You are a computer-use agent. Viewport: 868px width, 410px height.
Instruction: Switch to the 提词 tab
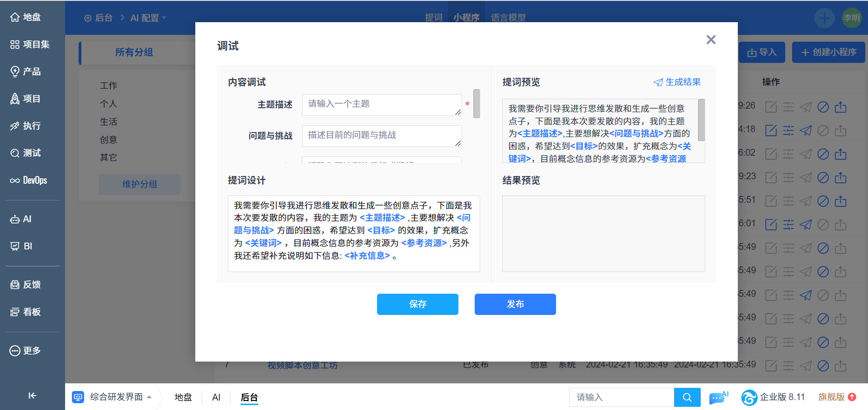pos(434,18)
